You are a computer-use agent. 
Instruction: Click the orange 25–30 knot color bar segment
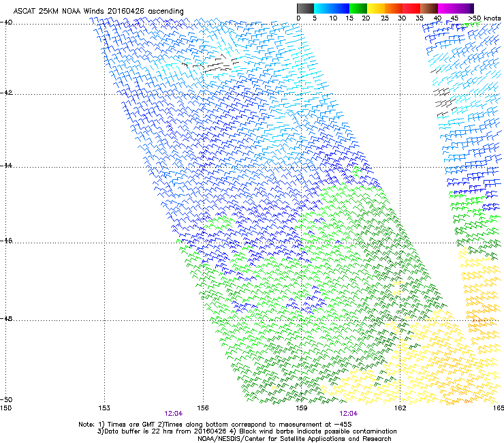(x=394, y=8)
